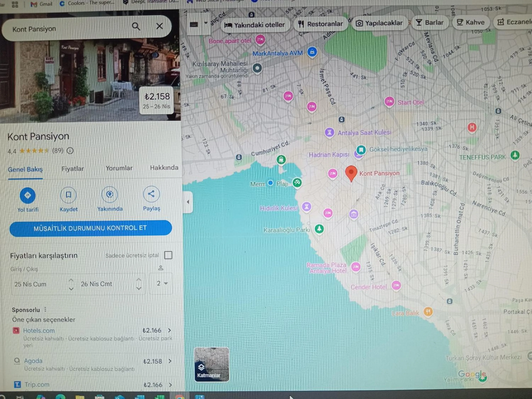Enable Sadece ücretsiz iptal checkbox

pyautogui.click(x=168, y=255)
